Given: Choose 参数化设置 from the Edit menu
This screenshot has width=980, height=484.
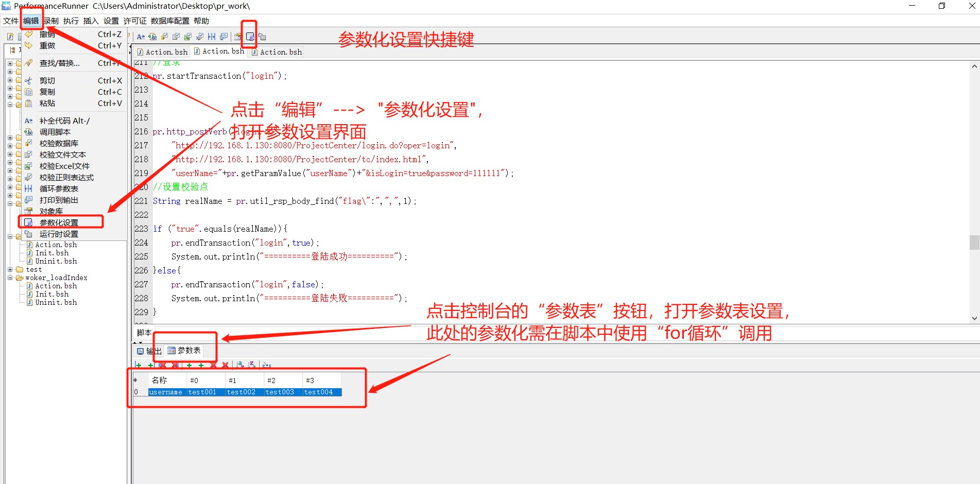Looking at the screenshot, I should click(x=59, y=222).
